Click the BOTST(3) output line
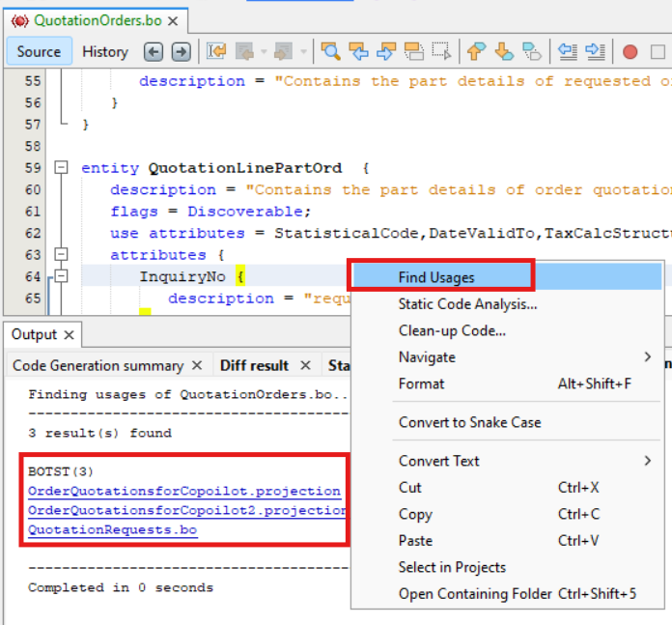 coord(61,471)
